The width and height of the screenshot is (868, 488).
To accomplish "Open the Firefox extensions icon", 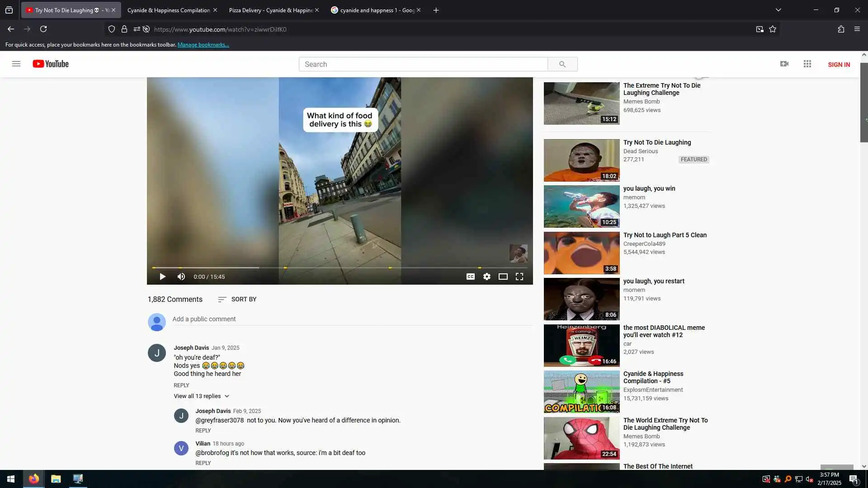I will point(841,29).
